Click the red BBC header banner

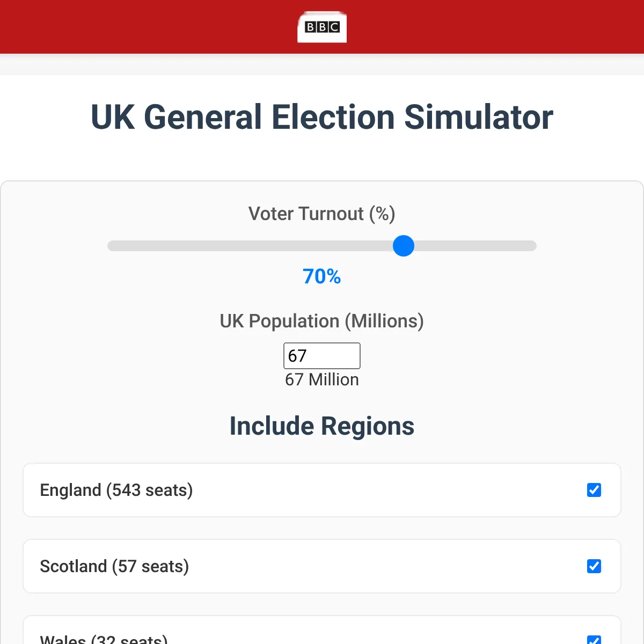click(161, 27)
